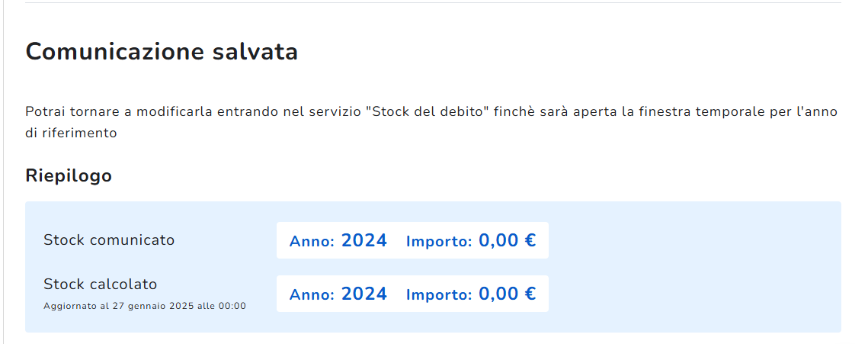Select the "Stock calcolato" row label
The width and height of the screenshot is (868, 344).
click(x=101, y=285)
